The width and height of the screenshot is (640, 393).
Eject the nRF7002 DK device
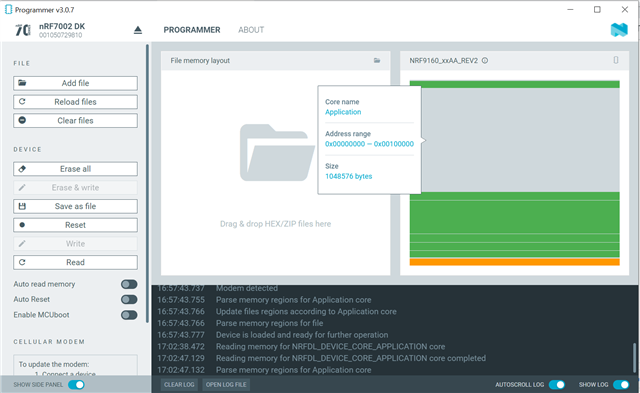pos(138,30)
